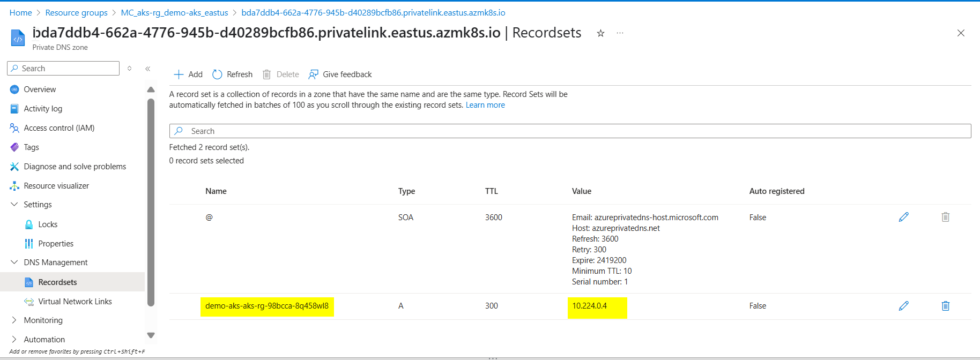Open Diagnose and solve problems
The image size is (980, 360).
coord(75,167)
